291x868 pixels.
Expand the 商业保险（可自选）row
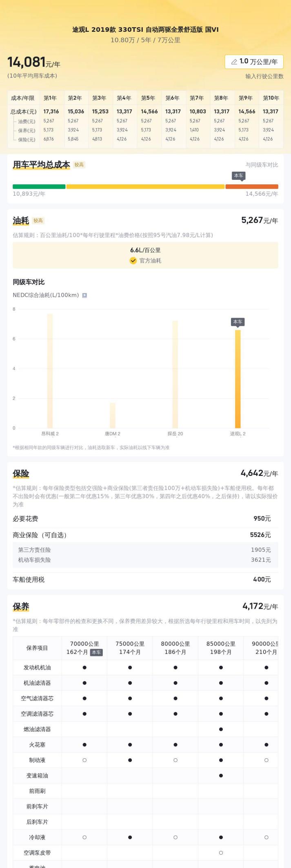pyautogui.click(x=145, y=535)
